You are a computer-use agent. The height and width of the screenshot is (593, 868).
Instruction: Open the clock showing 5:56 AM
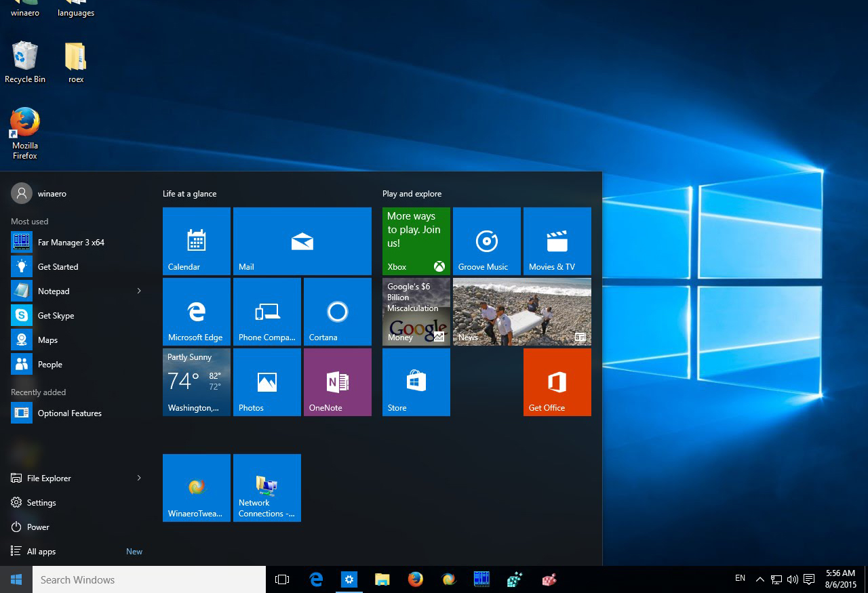841,579
